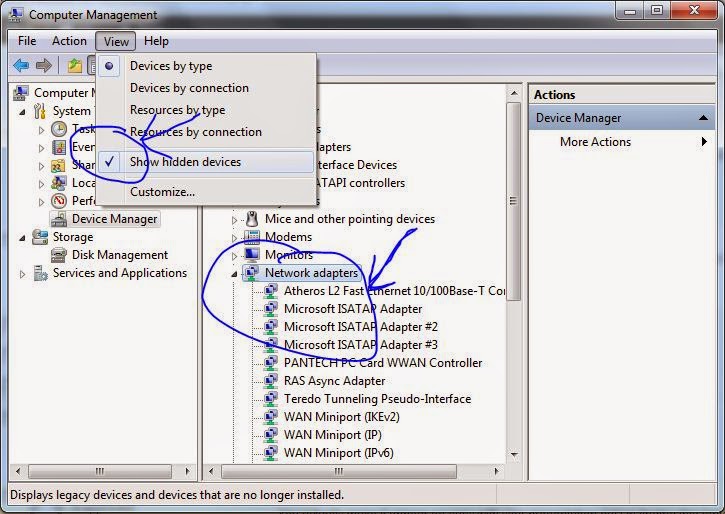Select Microsoft ISATAP Adapter #2
The height and width of the screenshot is (514, 725).
[x=361, y=327]
